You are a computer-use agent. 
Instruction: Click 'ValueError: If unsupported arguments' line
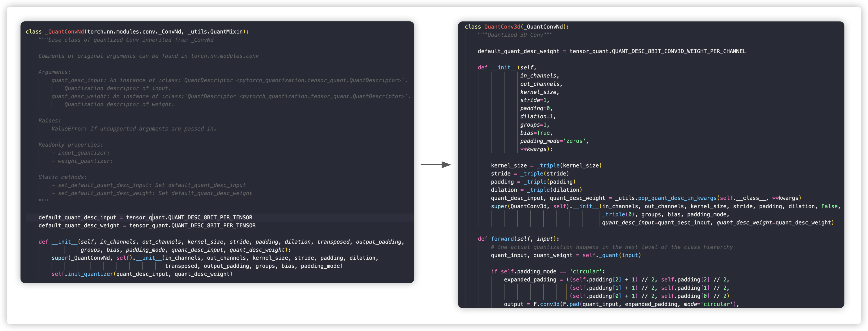[134, 129]
